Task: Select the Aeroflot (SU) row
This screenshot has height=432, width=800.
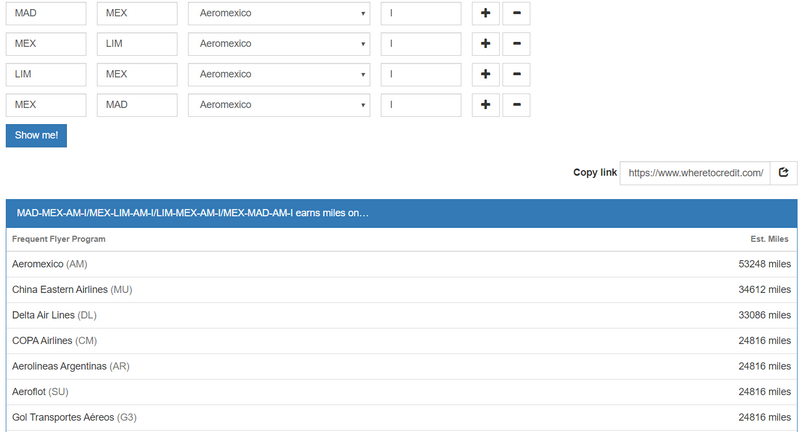Action: point(402,392)
